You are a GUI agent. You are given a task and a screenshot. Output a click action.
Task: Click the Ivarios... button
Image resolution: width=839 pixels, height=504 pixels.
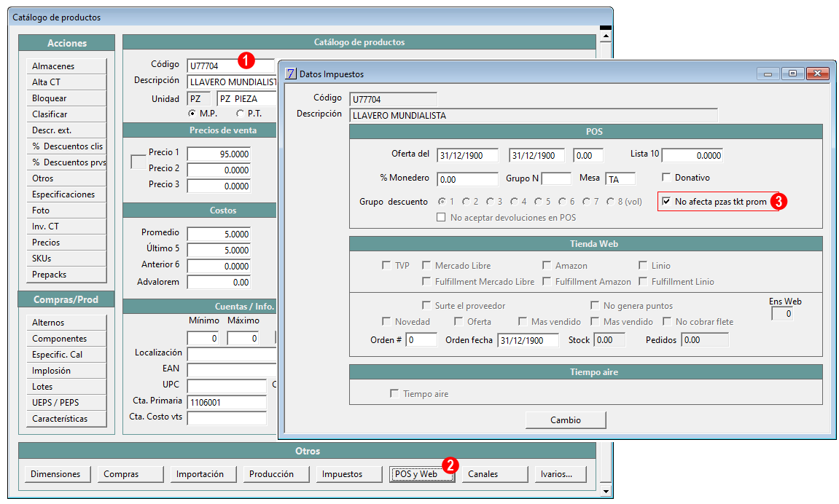561,474
